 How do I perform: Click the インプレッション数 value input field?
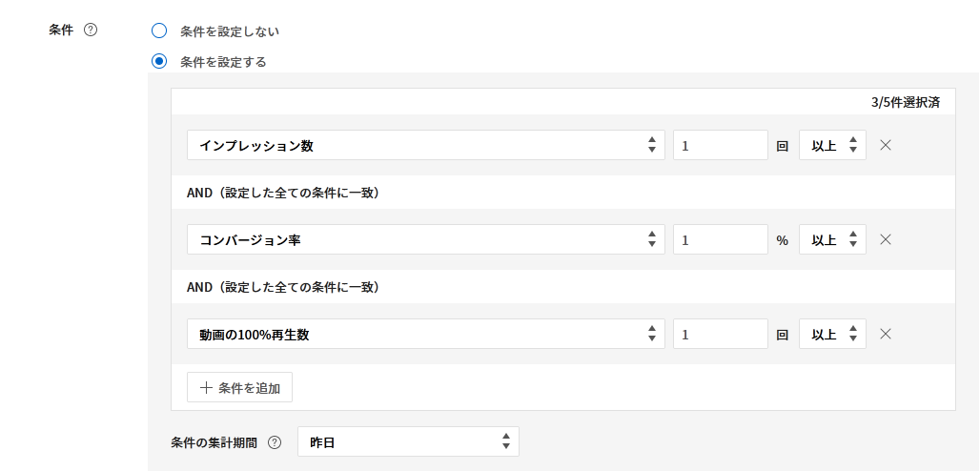[720, 145]
